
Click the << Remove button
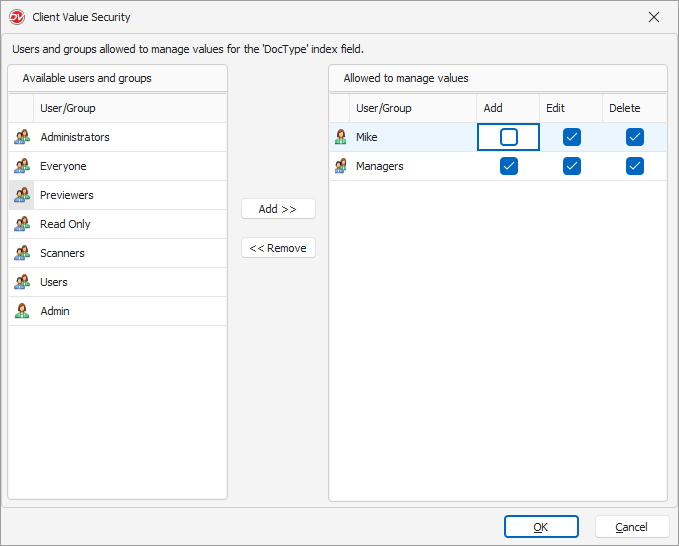[278, 248]
